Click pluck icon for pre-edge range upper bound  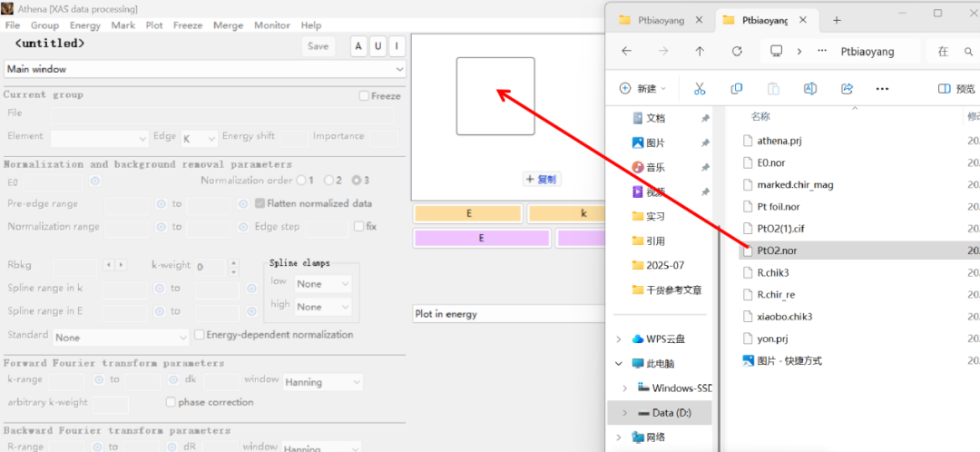(244, 204)
